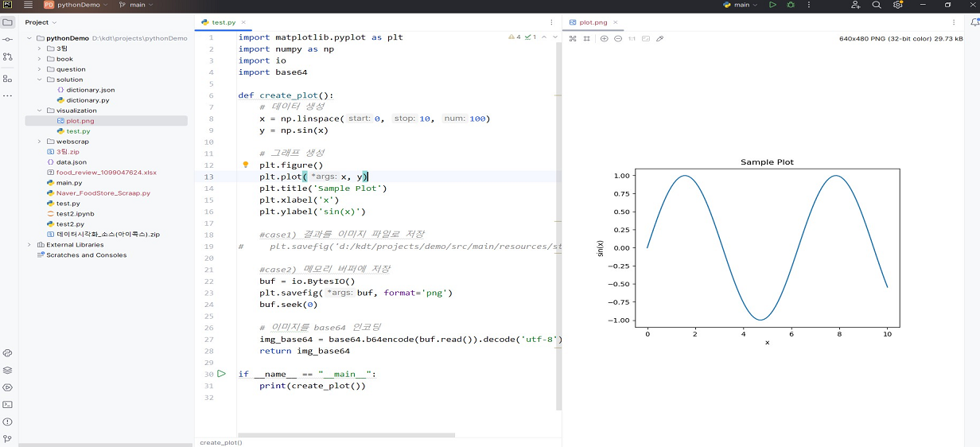The height and width of the screenshot is (447, 980).
Task: Switch to the plot.png tab
Action: [x=593, y=22]
